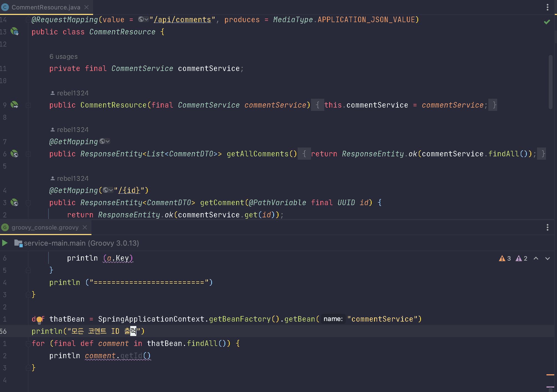Screen dimensions: 557x392
Task: Click the purple weak warning stripe marker
Action: (550, 387)
